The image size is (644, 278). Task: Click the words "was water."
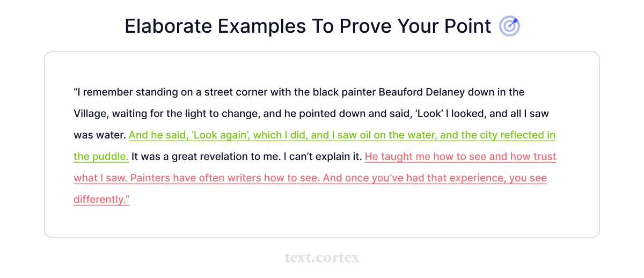pyautogui.click(x=100, y=135)
